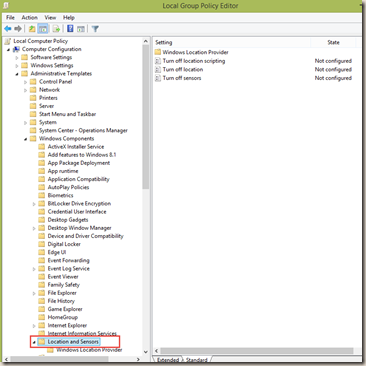
Task: Click the tree scrollbar down arrow
Action: 146,352
